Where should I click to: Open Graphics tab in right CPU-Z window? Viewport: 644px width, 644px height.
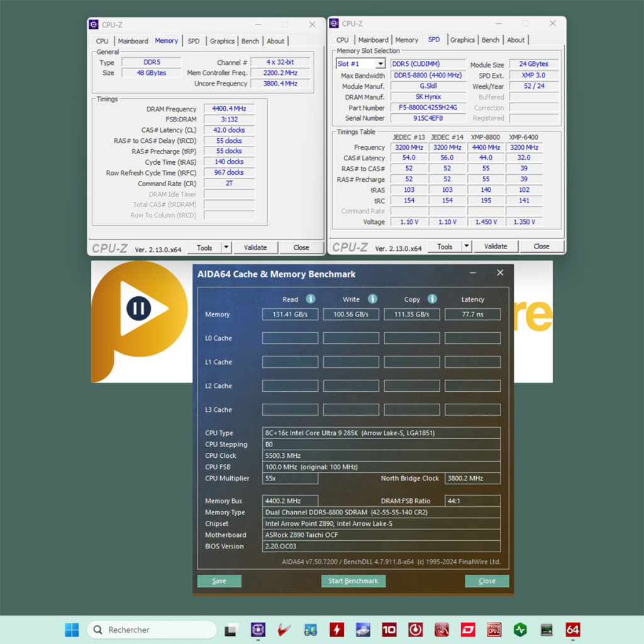[462, 40]
